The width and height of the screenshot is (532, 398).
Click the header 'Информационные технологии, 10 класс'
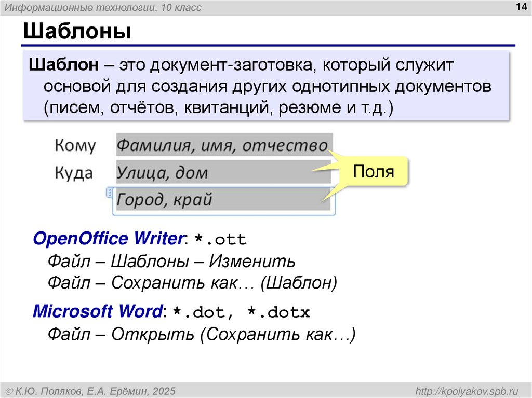pos(103,7)
